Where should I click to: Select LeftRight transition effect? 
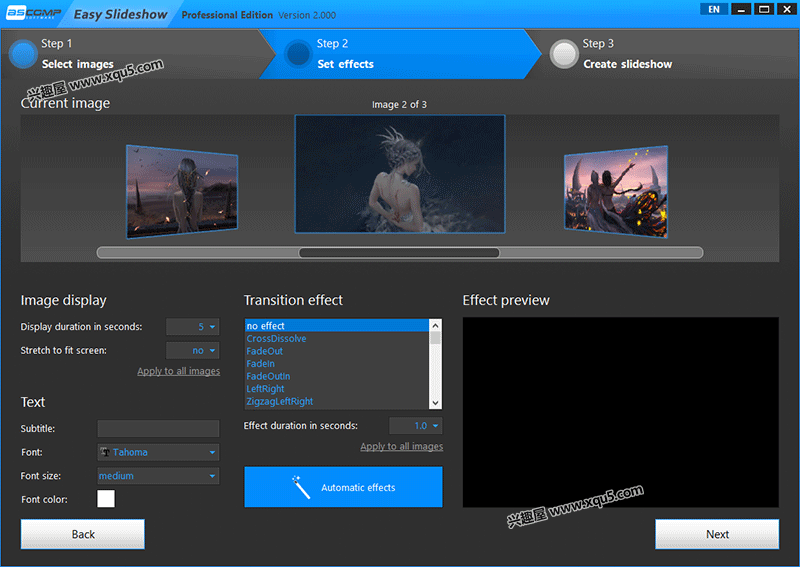pos(337,389)
